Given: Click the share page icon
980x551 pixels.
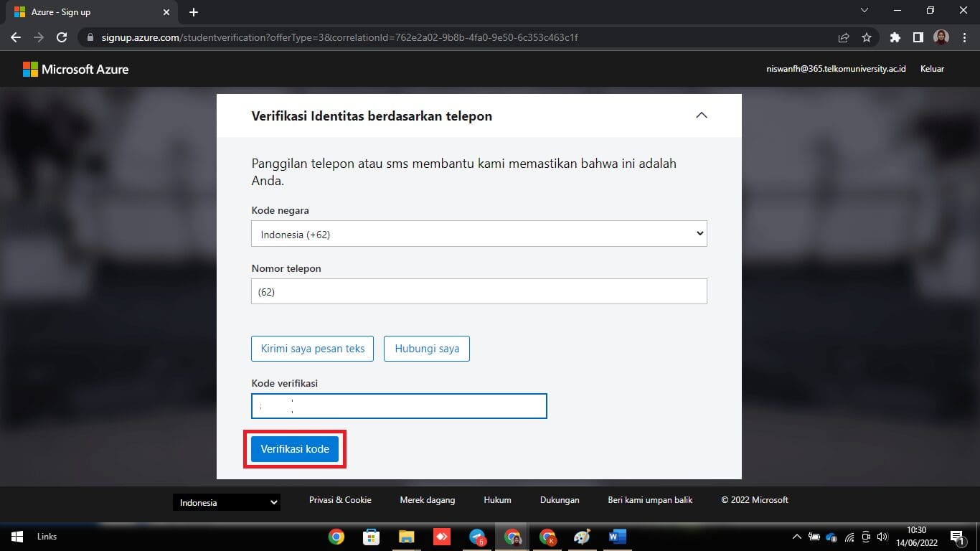Looking at the screenshot, I should coord(844,37).
